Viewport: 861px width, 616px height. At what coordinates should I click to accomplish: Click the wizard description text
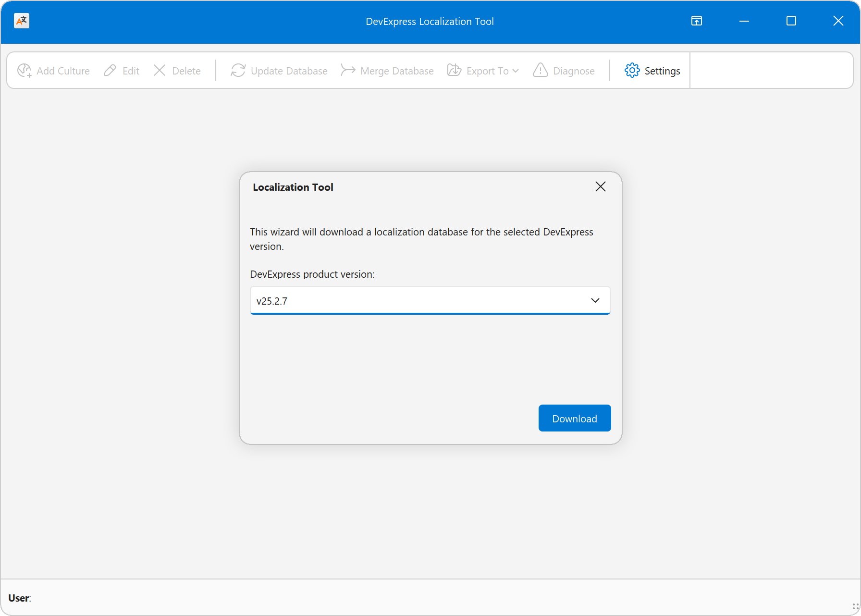(421, 239)
